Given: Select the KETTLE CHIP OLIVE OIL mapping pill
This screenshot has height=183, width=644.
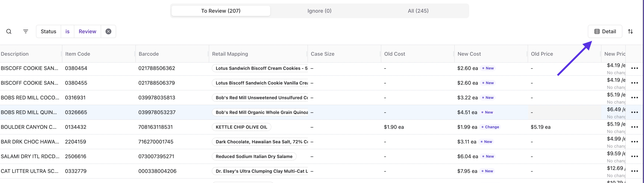Looking at the screenshot, I should coord(241,127).
